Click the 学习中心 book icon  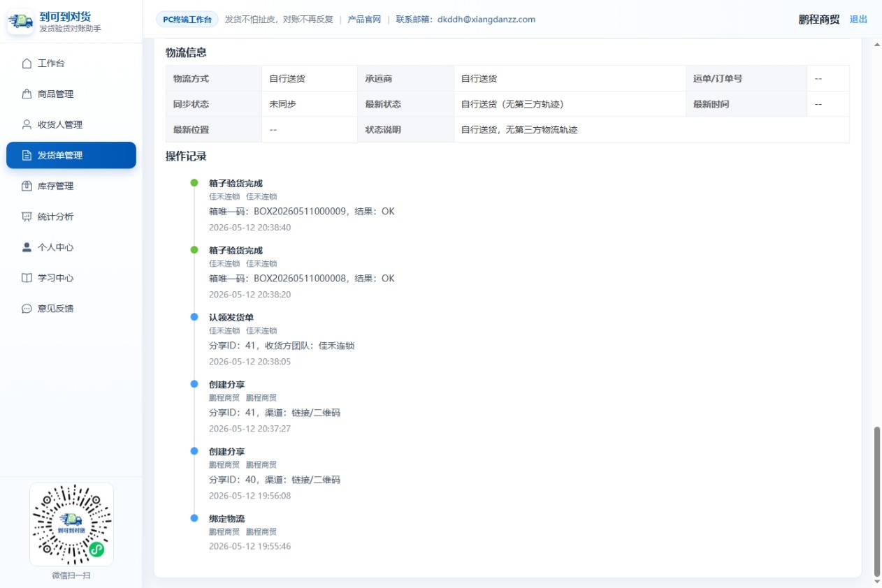[27, 278]
